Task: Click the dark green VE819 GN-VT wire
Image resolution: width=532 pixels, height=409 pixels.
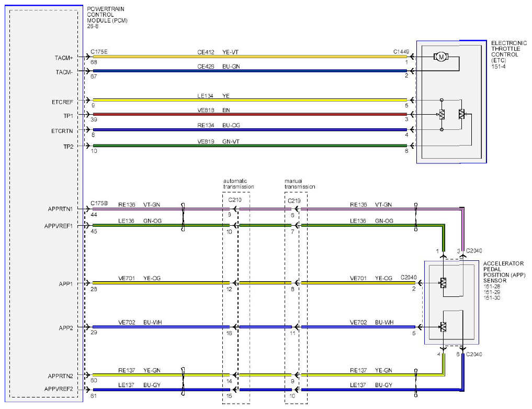Action: (250, 146)
